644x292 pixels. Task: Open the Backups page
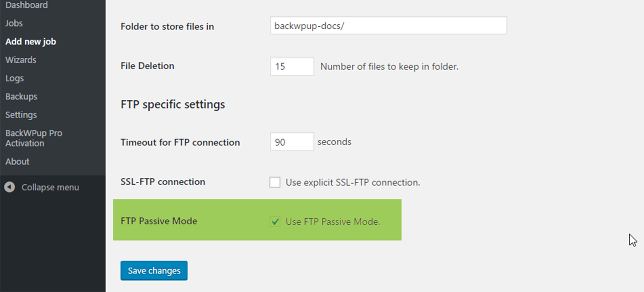21,96
